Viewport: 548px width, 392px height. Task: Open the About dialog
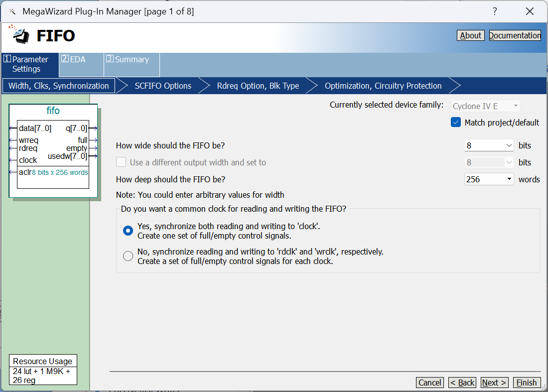point(470,36)
